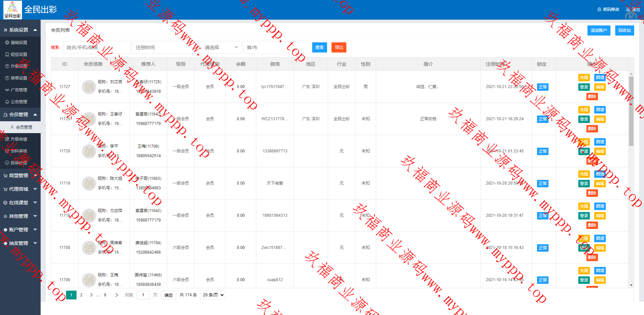Open 短信设置 in the sidebar
Viewport: 644px width, 315px height.
point(19,55)
